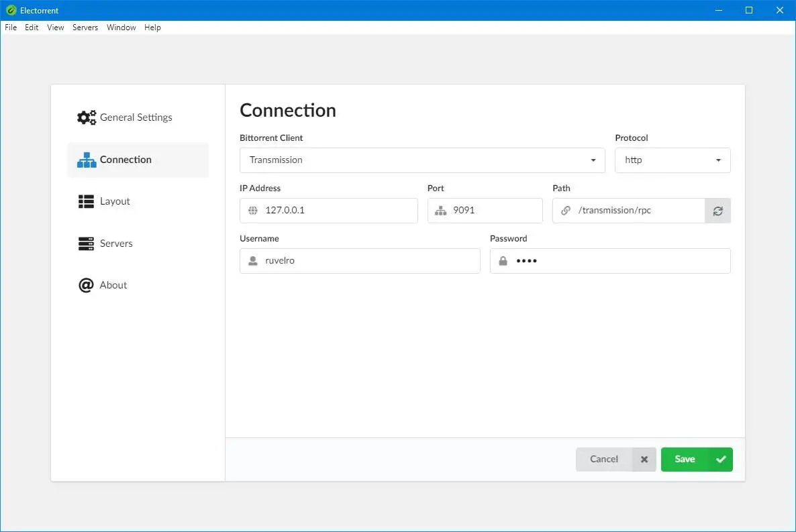Focus the Port field showing 9091

(x=485, y=211)
